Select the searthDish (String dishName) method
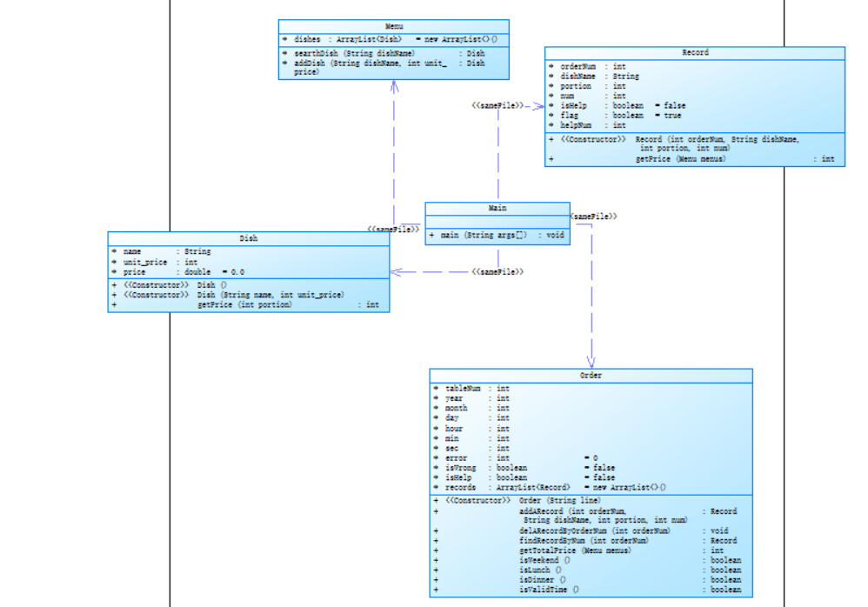The width and height of the screenshot is (868, 607). (x=383, y=53)
